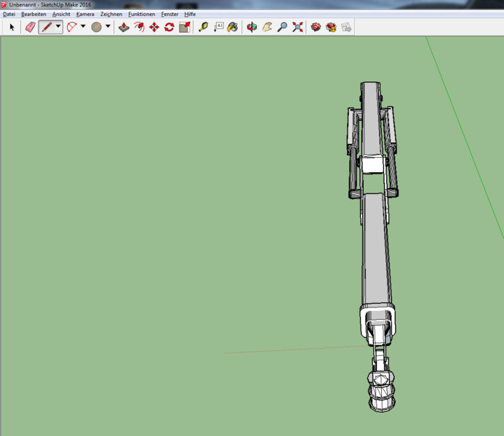Open the Kamera menu

click(x=85, y=14)
